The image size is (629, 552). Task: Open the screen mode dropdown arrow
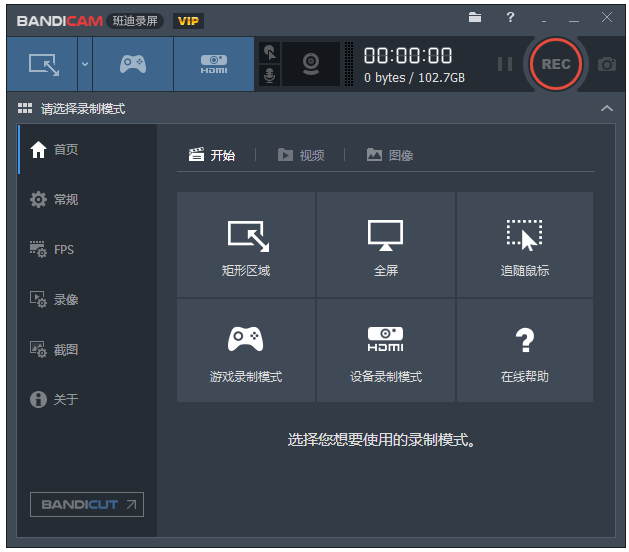coord(85,64)
